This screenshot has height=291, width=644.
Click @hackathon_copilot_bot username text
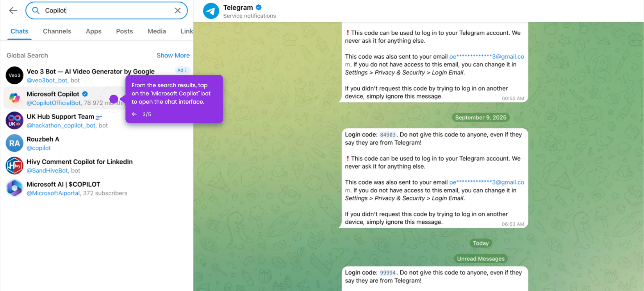(x=61, y=126)
